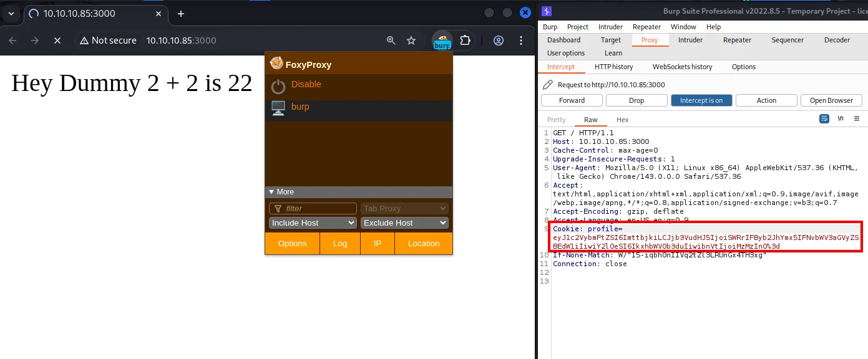Click the Open Browser button
This screenshot has height=359, width=868.
click(x=831, y=100)
